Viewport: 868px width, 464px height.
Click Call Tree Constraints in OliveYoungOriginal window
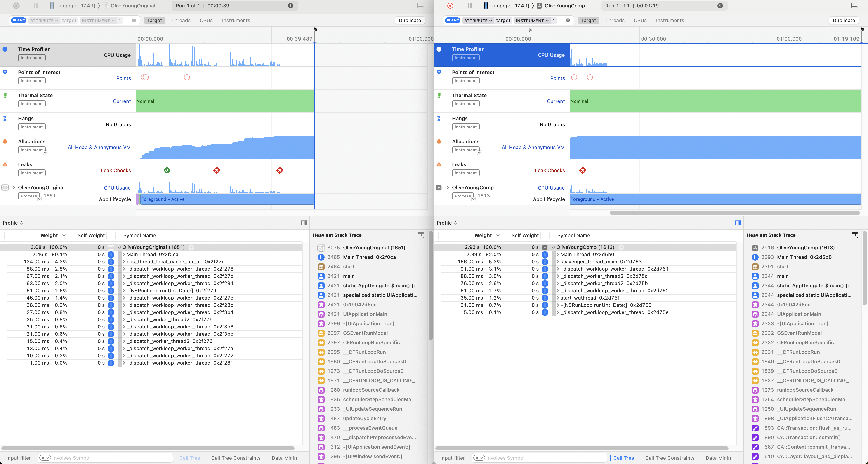pyautogui.click(x=236, y=458)
